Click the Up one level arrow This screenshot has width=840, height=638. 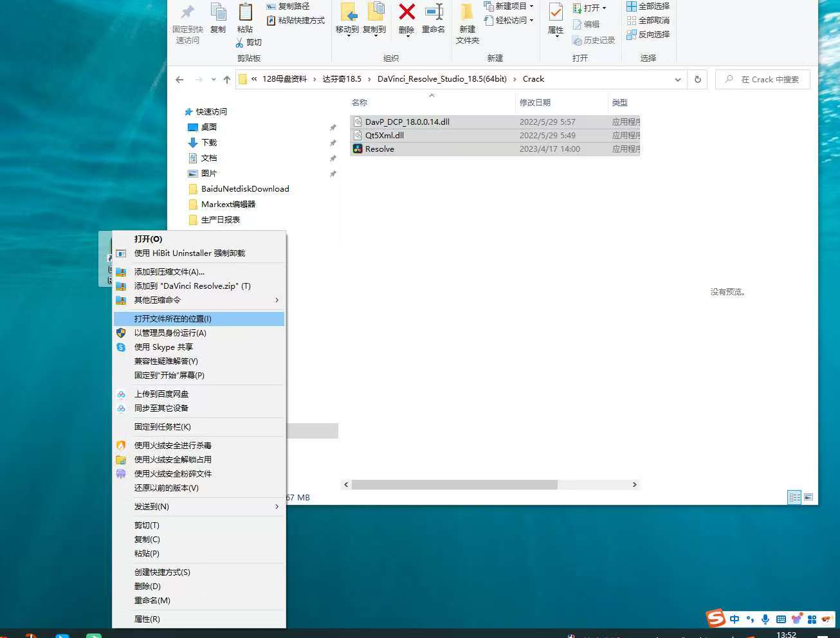coord(227,80)
